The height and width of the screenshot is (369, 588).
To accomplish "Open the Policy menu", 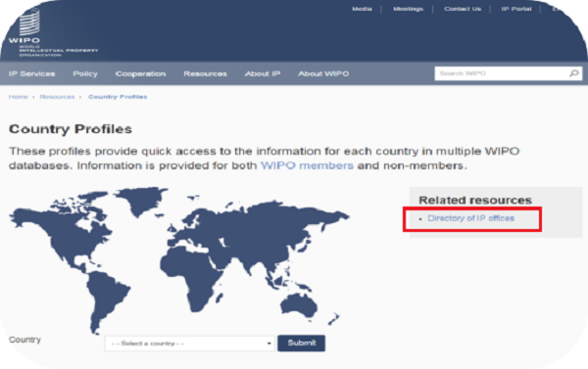I will tap(85, 73).
